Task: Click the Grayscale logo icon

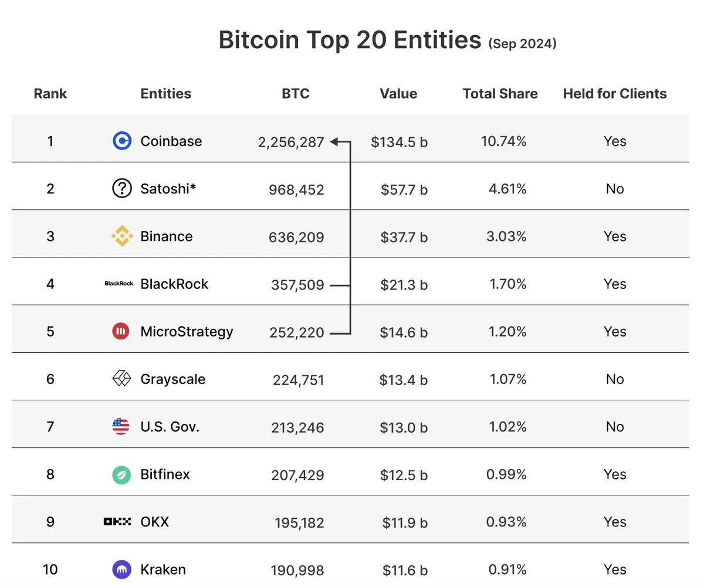Action: click(121, 379)
